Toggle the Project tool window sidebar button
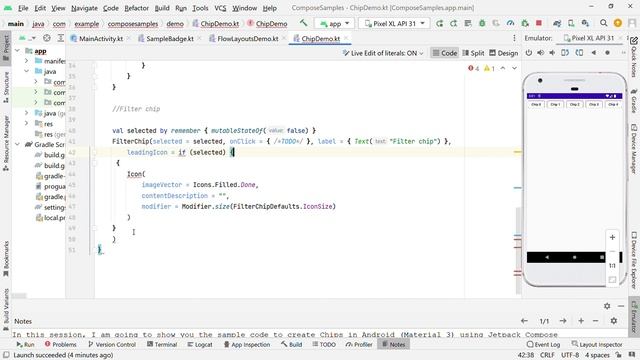Screen dimensions: 640x360 [6, 47]
